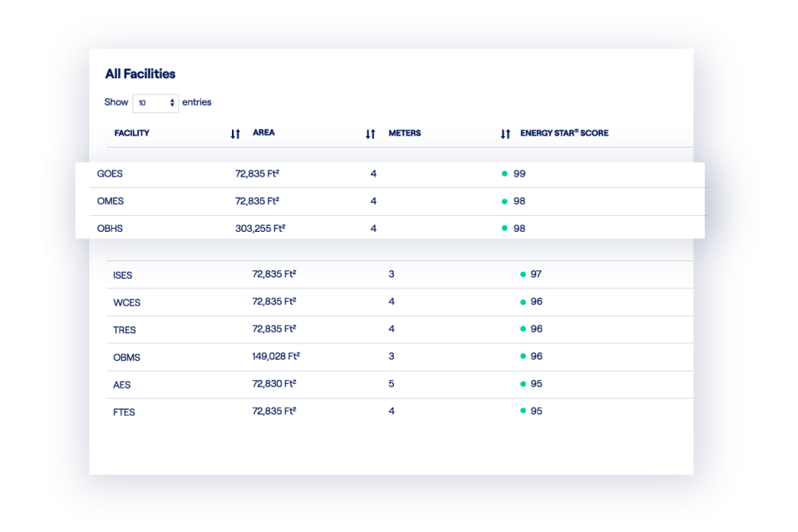Select the GOES facility link
This screenshot has height=532, width=798.
click(111, 173)
